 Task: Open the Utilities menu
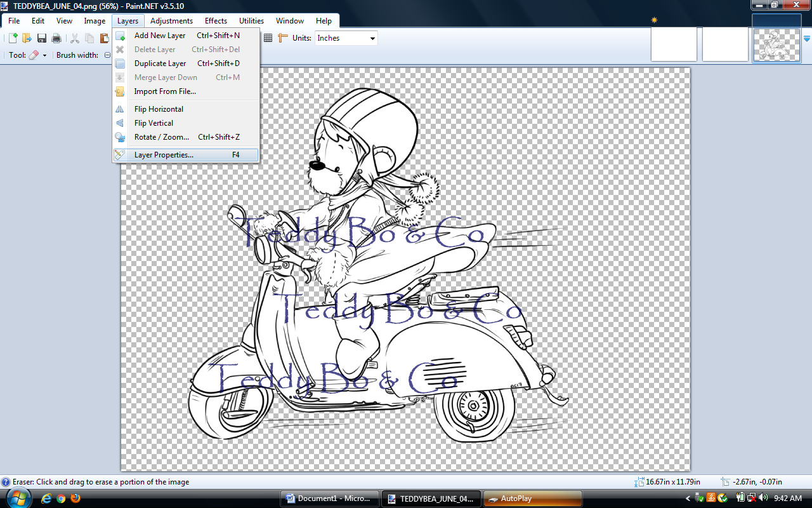tap(251, 21)
